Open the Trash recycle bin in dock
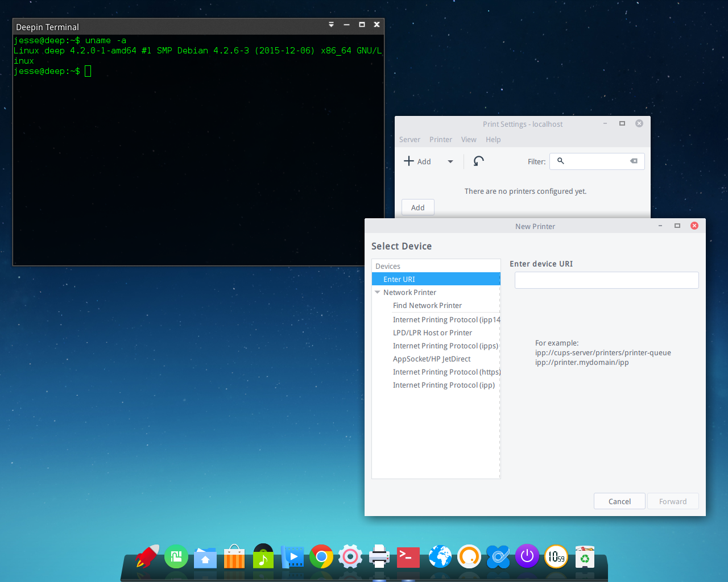Viewport: 728px width, 582px height. point(585,557)
